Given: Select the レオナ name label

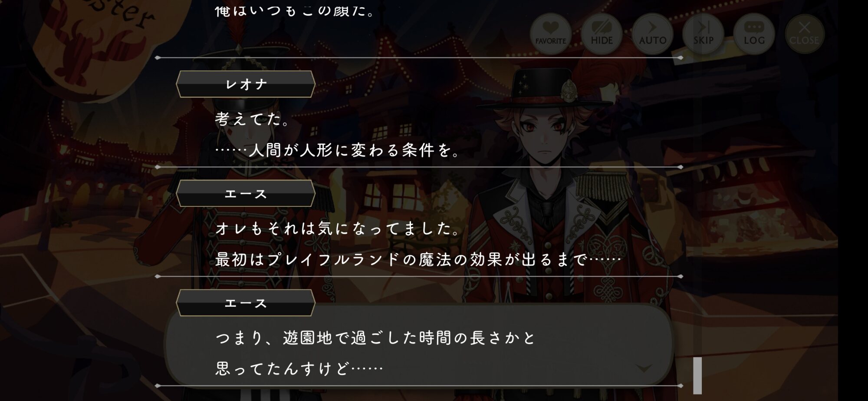Looking at the screenshot, I should [246, 84].
